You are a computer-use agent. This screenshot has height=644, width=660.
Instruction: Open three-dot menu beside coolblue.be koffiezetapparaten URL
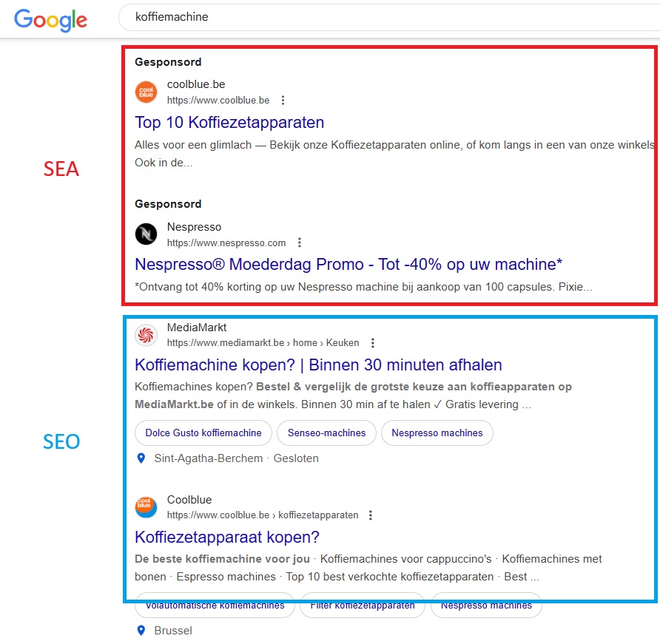click(371, 515)
